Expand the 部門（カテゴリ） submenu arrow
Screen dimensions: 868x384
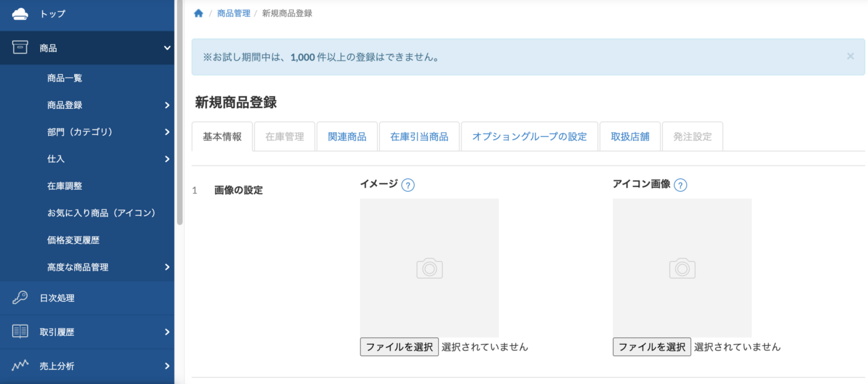tap(167, 132)
